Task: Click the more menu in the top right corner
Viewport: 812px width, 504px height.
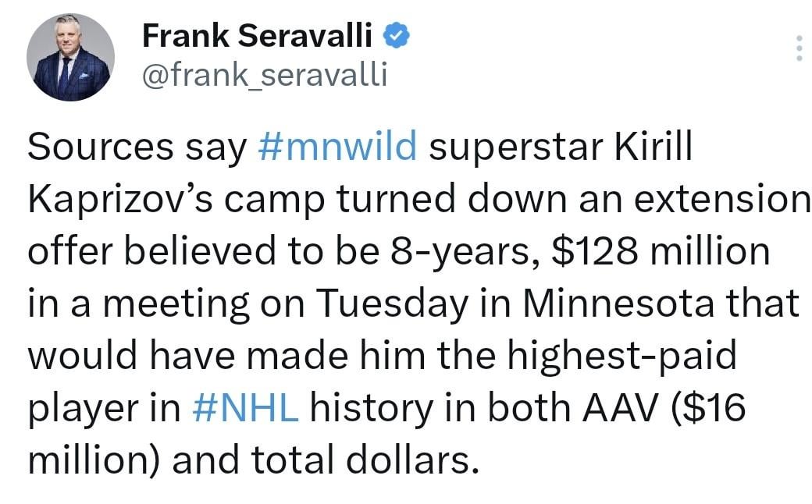Action: click(x=799, y=48)
